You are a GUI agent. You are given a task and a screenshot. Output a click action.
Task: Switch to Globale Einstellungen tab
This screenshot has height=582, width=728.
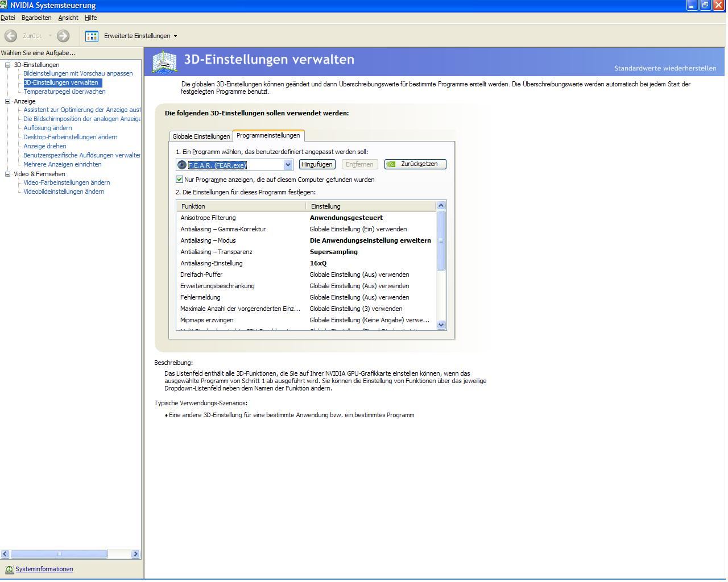201,136
